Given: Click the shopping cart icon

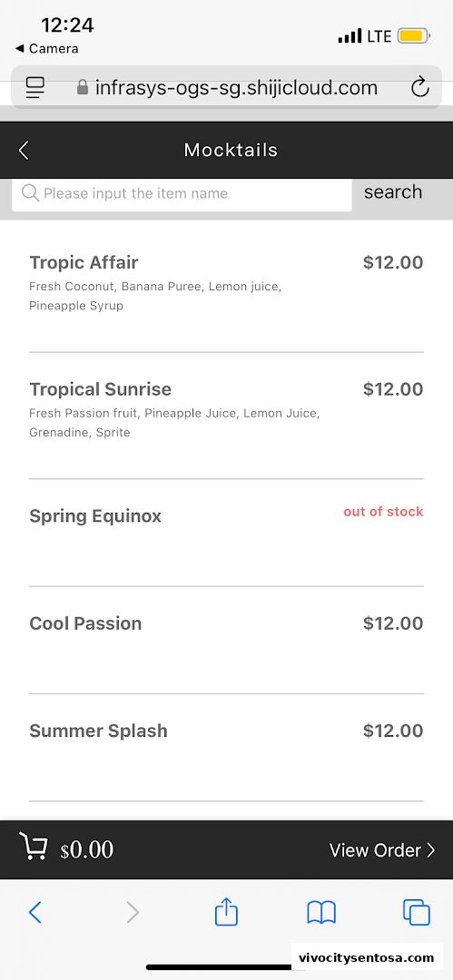Looking at the screenshot, I should coord(34,848).
